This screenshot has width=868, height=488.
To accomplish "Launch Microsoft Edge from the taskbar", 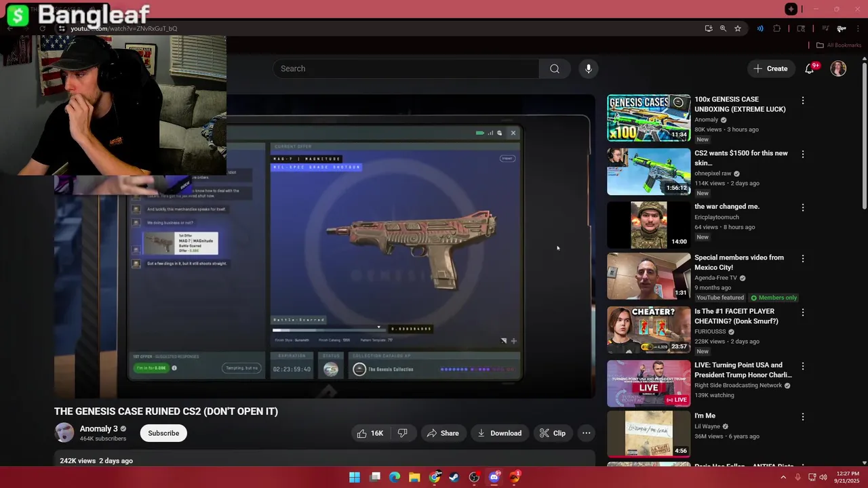I will tap(395, 477).
